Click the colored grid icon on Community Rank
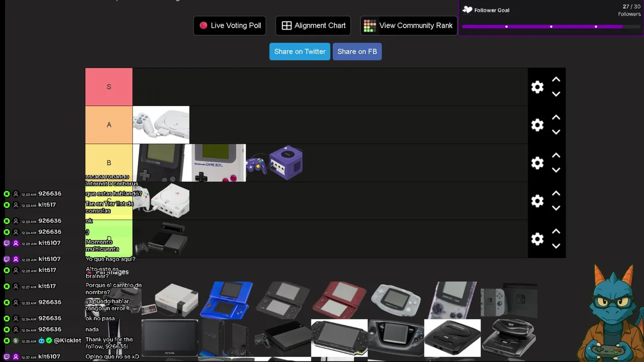644x362 pixels. 370,26
